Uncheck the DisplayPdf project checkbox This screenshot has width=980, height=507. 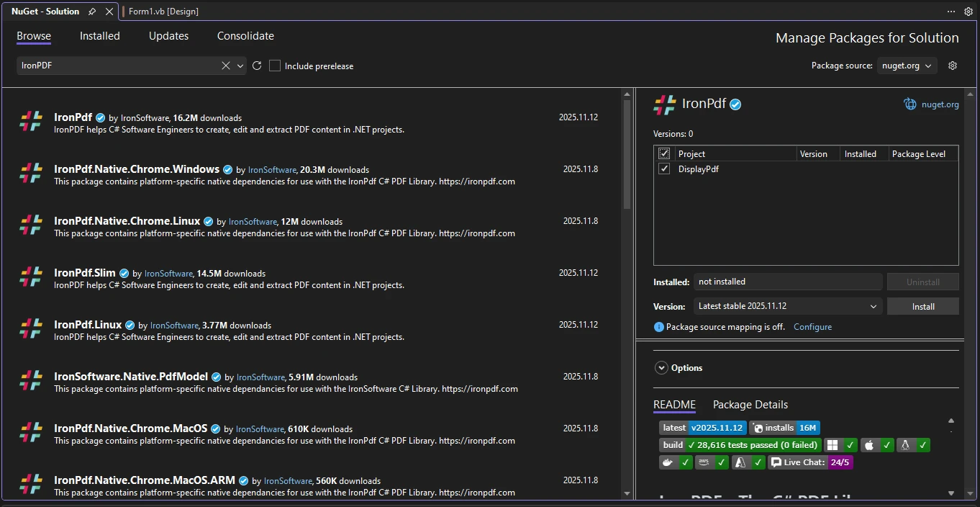point(664,169)
